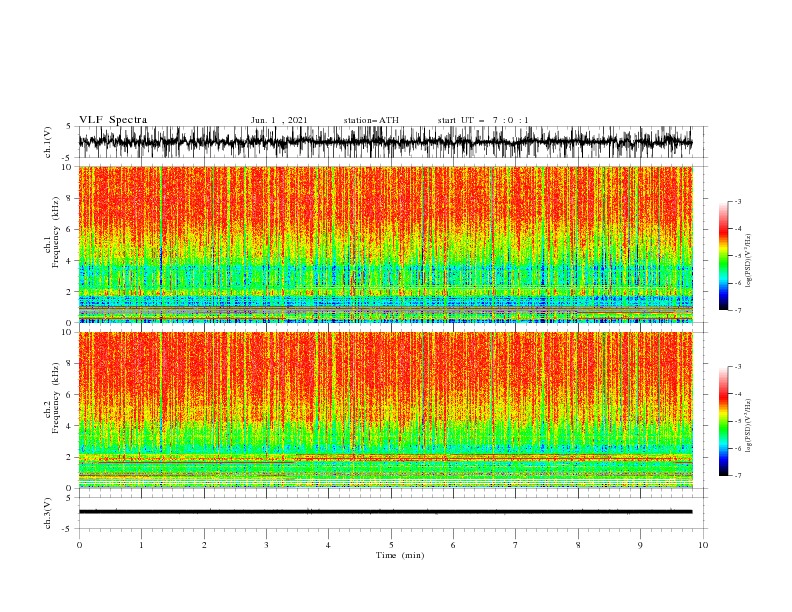This screenshot has width=792, height=612.
Task: Click the time axis tick label "0"
Action: tap(79, 545)
